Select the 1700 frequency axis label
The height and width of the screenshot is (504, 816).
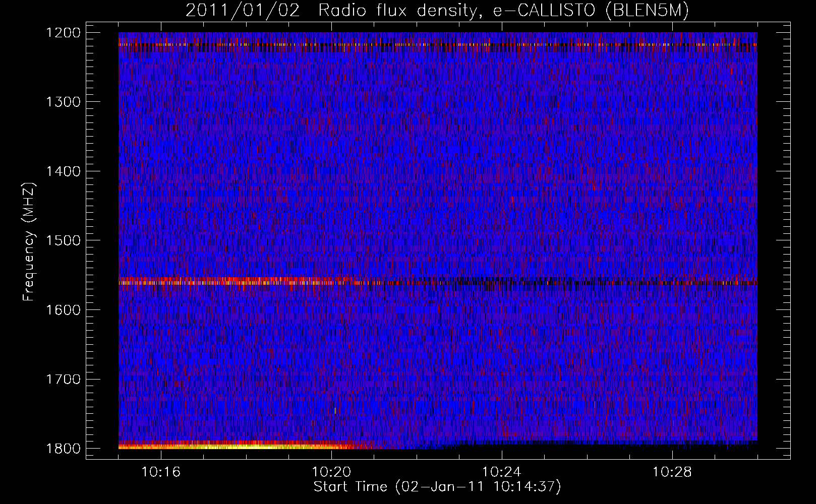[x=63, y=379]
